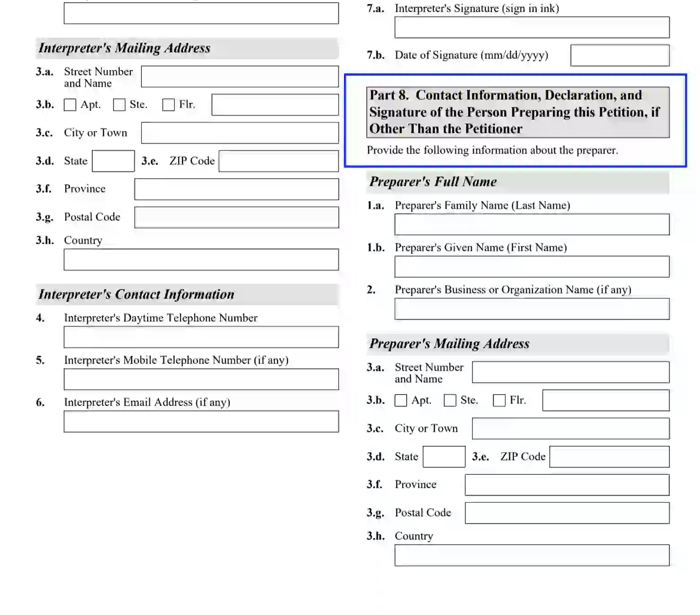
Task: Click the Interpreter's City or Town field
Action: click(240, 133)
